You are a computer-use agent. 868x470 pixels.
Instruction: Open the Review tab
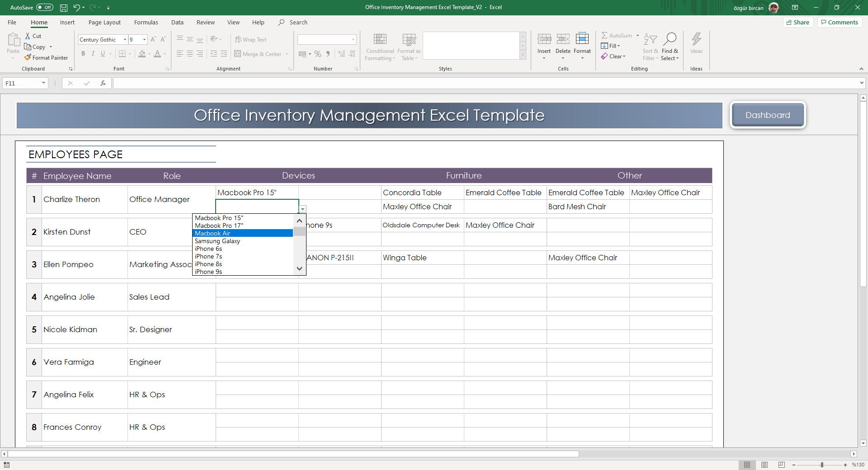(x=205, y=22)
